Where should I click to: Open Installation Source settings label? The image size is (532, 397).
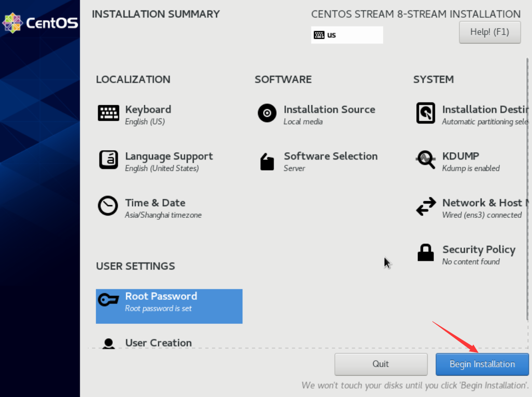point(330,109)
